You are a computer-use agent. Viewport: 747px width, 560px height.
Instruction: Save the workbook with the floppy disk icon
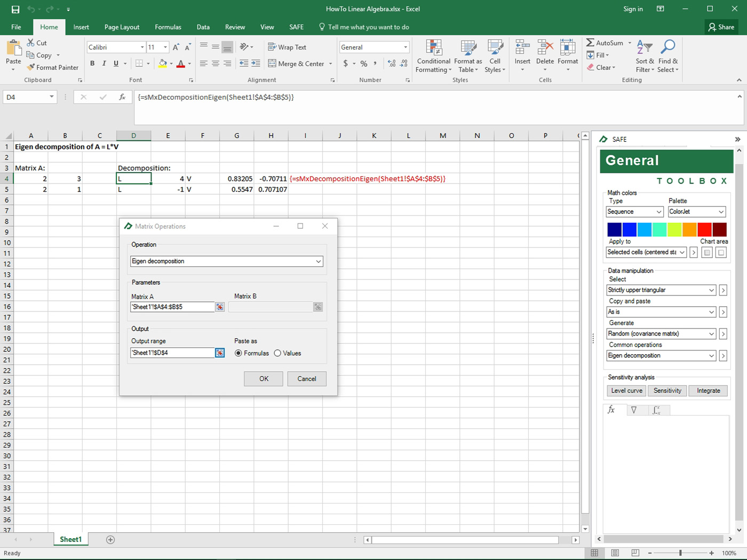coord(15,9)
